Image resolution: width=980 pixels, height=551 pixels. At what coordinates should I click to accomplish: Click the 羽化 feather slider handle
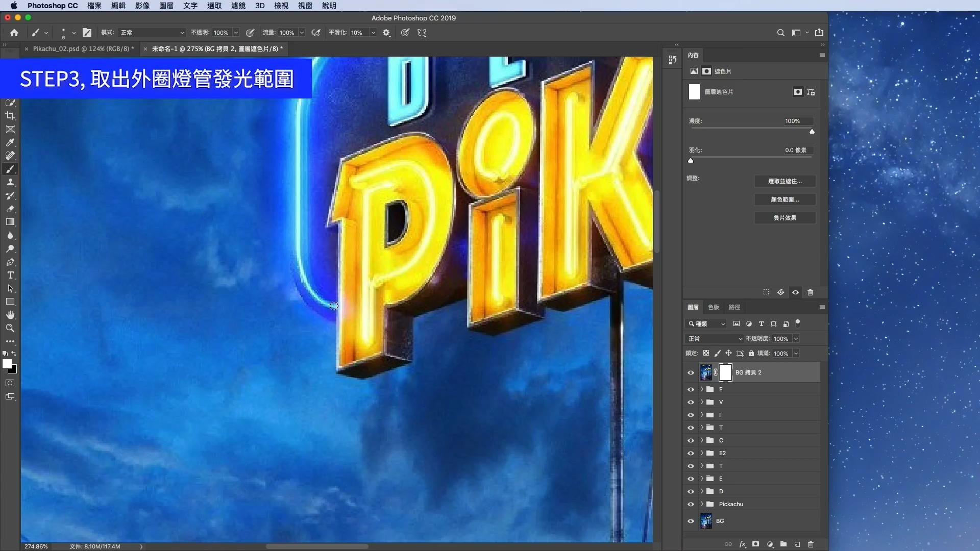point(691,161)
